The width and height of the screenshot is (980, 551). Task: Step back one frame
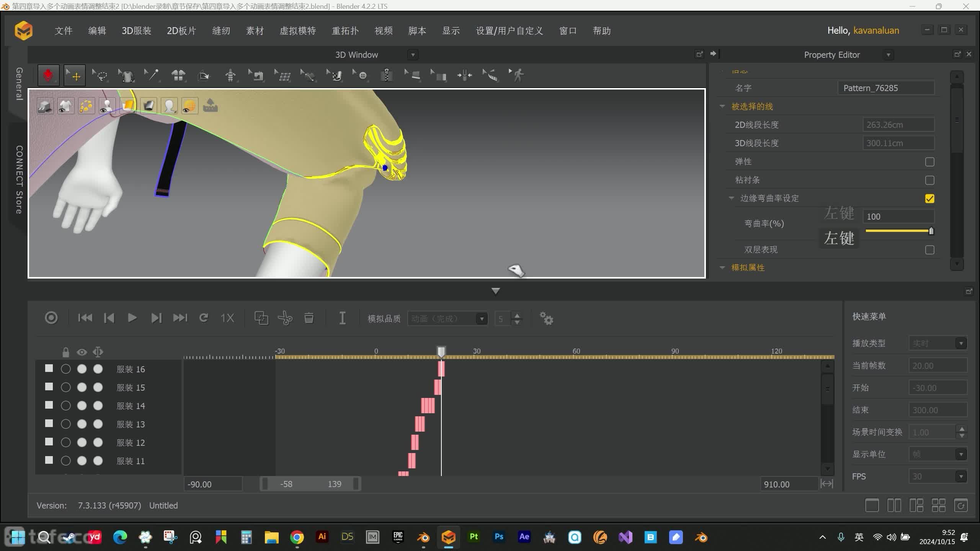coord(109,318)
